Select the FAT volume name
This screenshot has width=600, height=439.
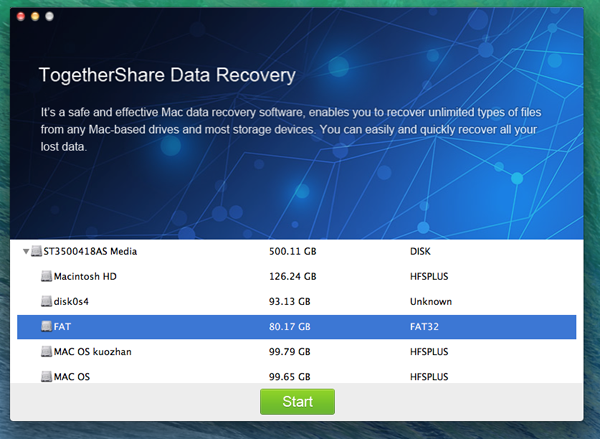(62, 326)
